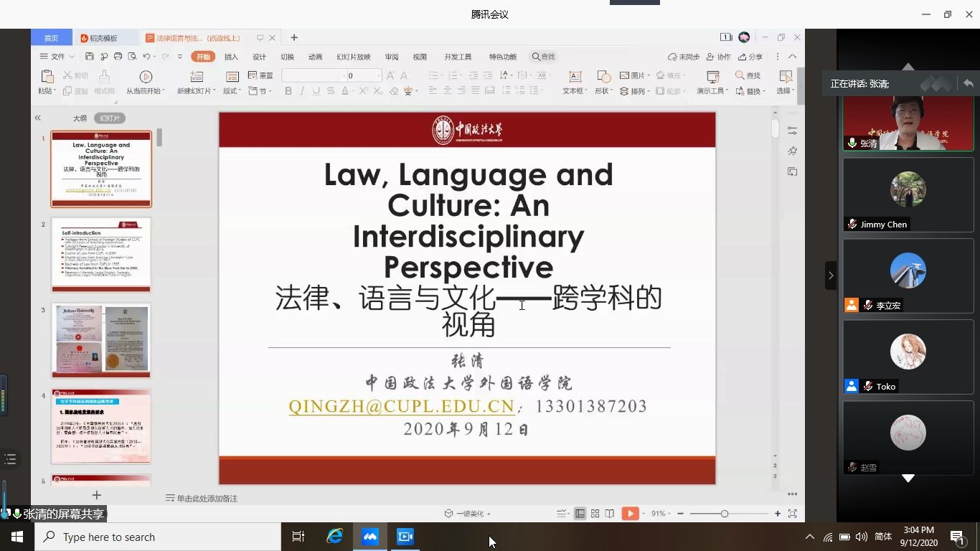Screen dimensions: 980x551
Task: Open the 文件 file menu
Action: click(57, 57)
